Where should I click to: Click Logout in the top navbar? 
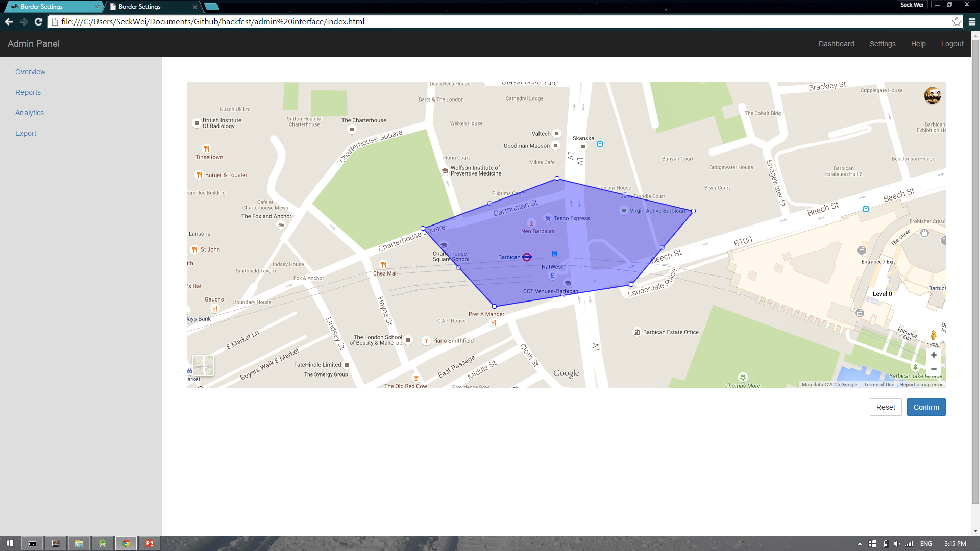(x=952, y=44)
